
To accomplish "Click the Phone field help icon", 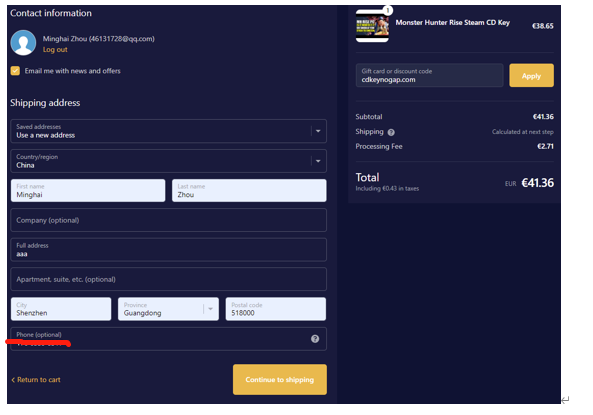I will 315,339.
